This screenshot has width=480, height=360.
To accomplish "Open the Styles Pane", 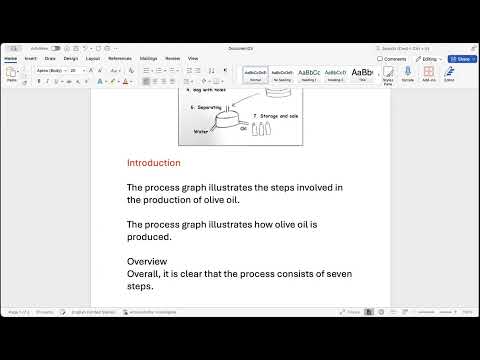I will point(388,75).
